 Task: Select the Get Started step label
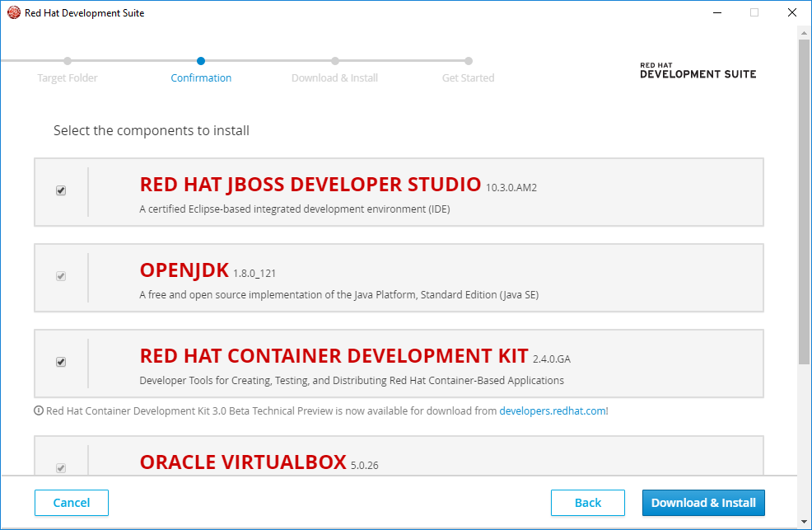coord(468,77)
